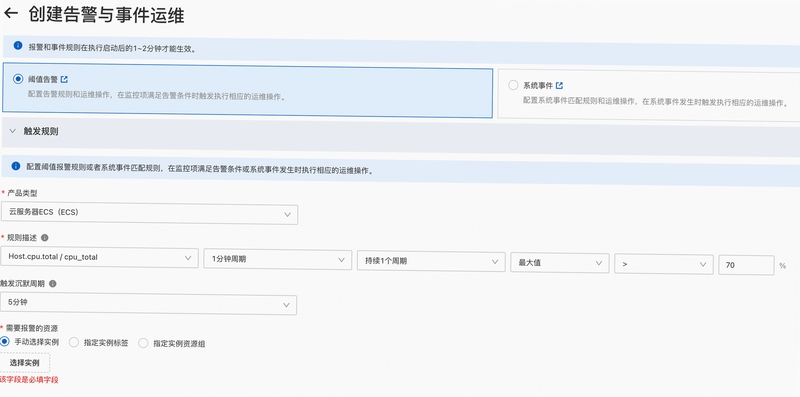The image size is (800, 397).
Task: Open the 1分钟周期 dropdown
Action: (x=278, y=259)
